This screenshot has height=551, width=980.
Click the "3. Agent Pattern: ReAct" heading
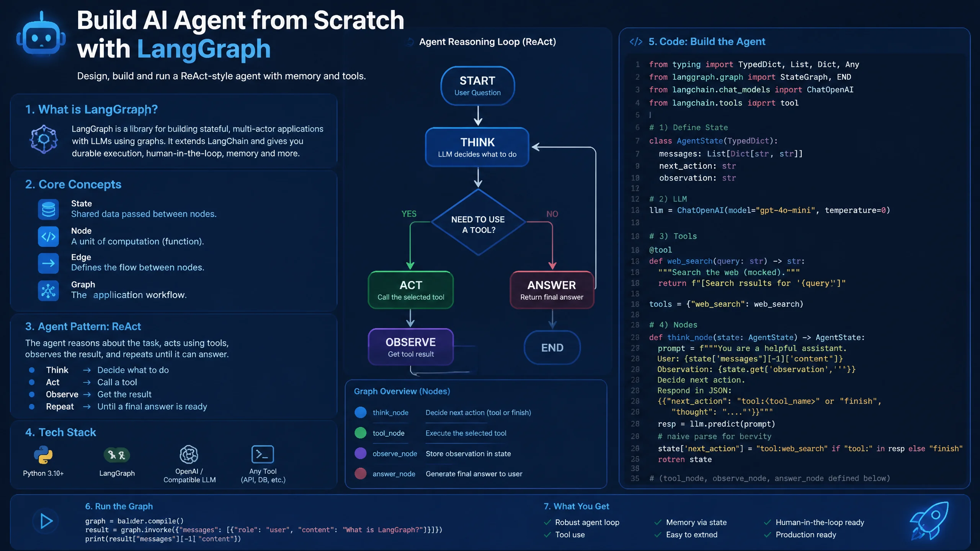pyautogui.click(x=83, y=326)
